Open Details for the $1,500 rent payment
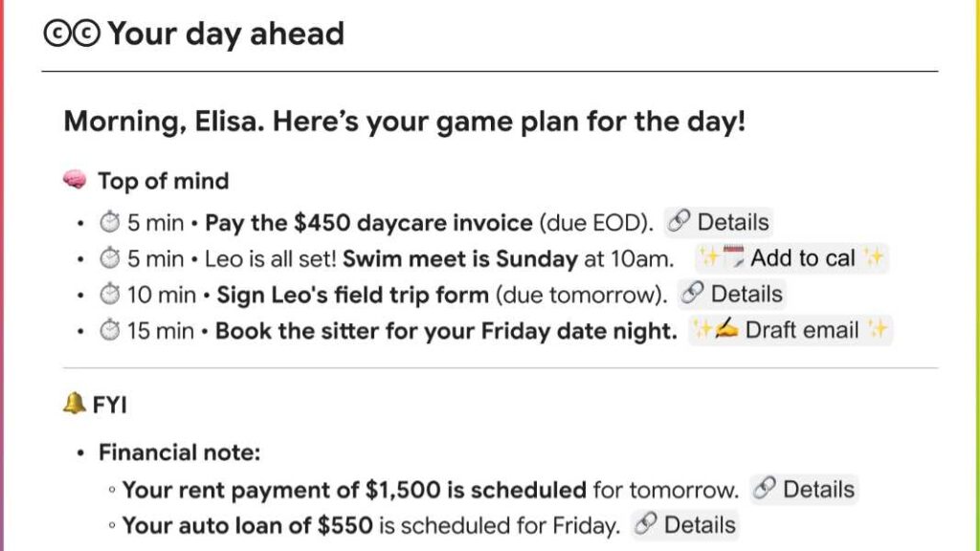The image size is (980, 551). (x=803, y=490)
